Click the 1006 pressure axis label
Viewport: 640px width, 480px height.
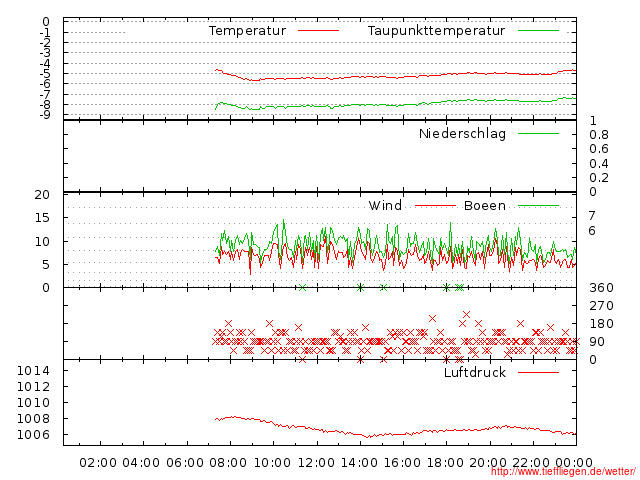[33, 434]
